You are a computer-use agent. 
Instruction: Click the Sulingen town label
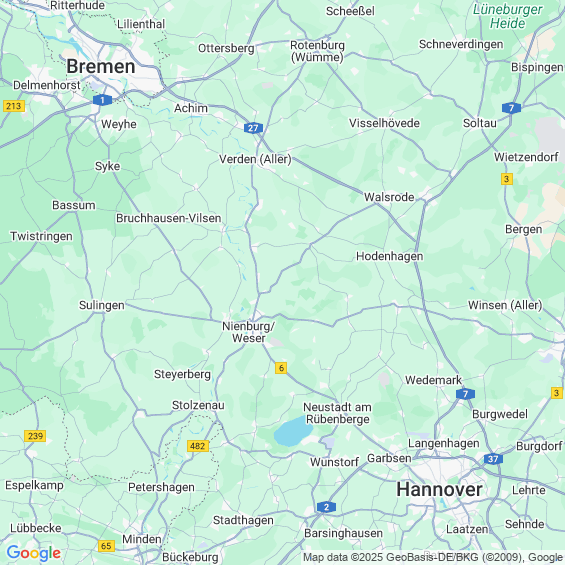102,305
